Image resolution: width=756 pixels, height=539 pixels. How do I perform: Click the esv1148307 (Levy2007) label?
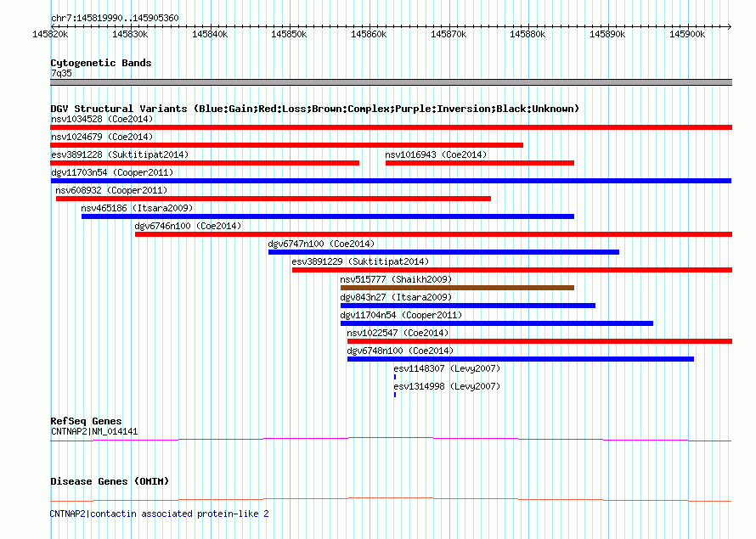click(x=447, y=368)
